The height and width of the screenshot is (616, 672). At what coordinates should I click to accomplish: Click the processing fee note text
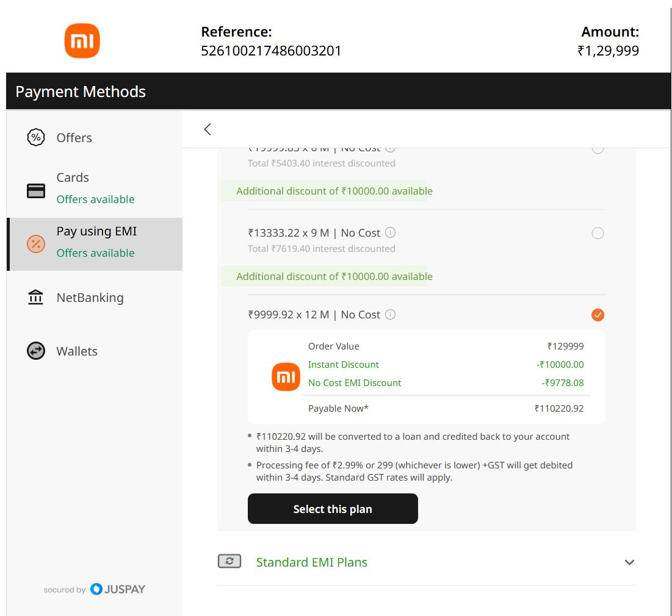click(414, 471)
